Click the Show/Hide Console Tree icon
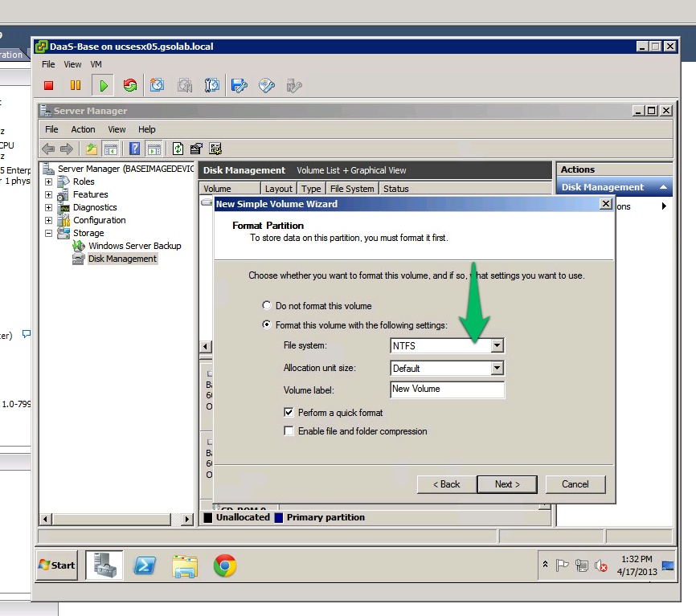The image size is (696, 616). tap(111, 149)
